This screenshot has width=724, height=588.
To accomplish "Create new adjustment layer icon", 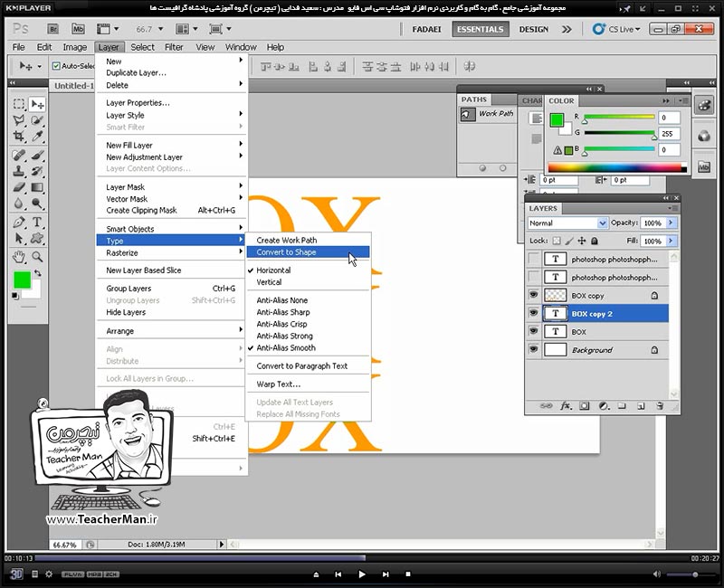I will [604, 406].
